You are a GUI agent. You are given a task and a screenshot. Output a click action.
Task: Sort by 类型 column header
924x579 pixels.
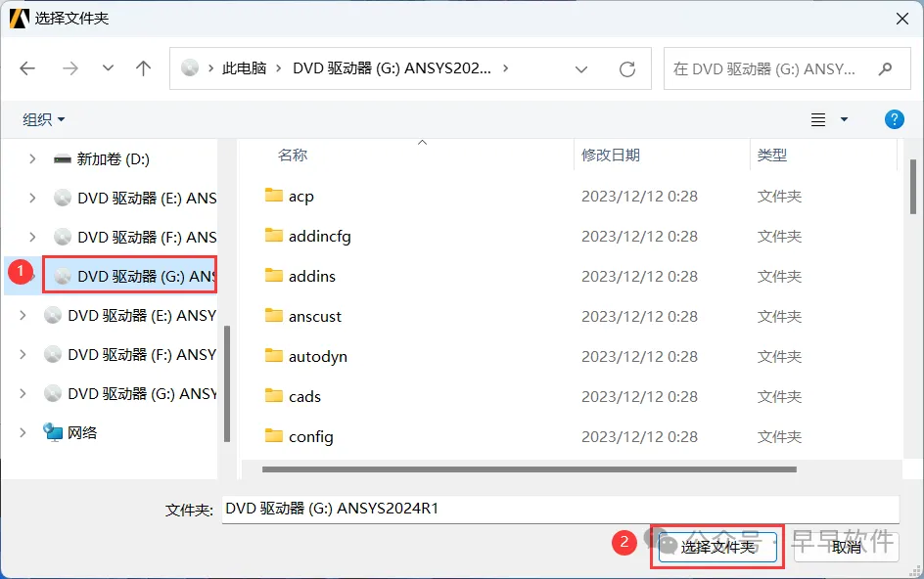(x=772, y=155)
